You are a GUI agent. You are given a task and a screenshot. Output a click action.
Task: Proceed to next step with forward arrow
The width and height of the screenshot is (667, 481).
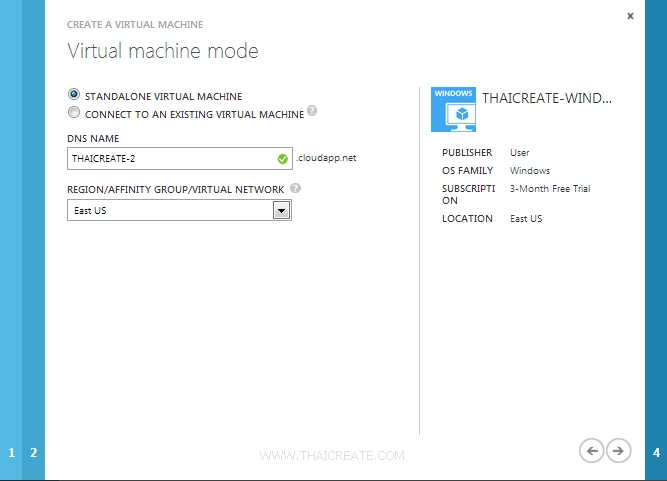tap(619, 451)
